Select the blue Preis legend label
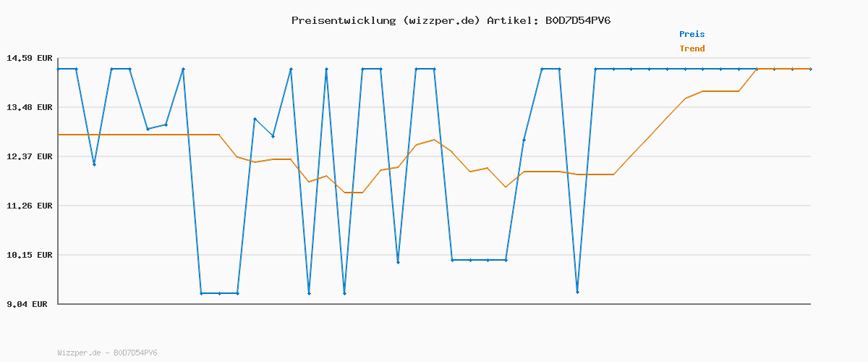 (692, 34)
